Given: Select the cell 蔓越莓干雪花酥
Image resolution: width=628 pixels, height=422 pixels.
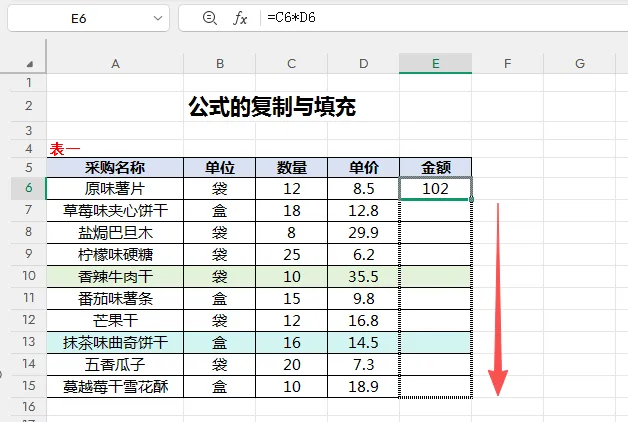Looking at the screenshot, I should pos(115,387).
